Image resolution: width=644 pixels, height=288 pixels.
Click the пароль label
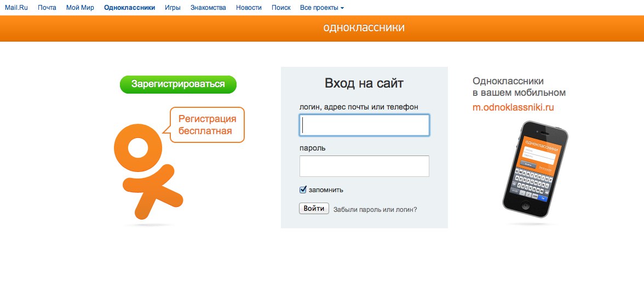coord(313,148)
